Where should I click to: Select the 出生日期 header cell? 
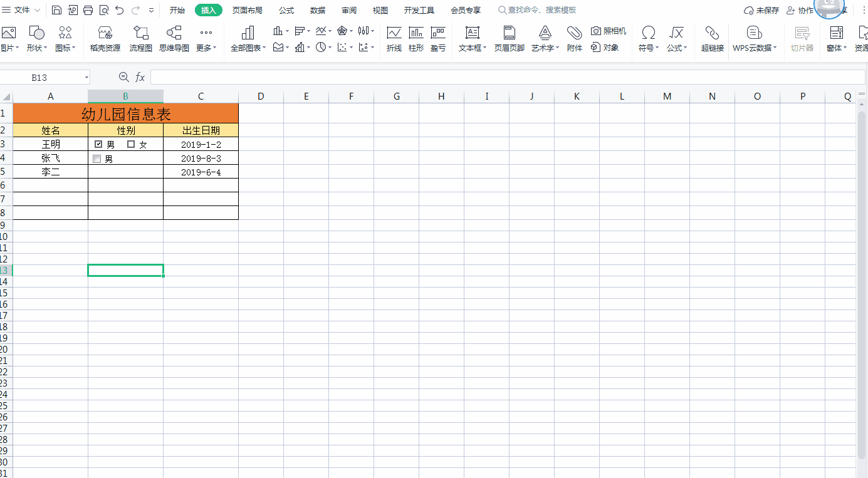201,130
